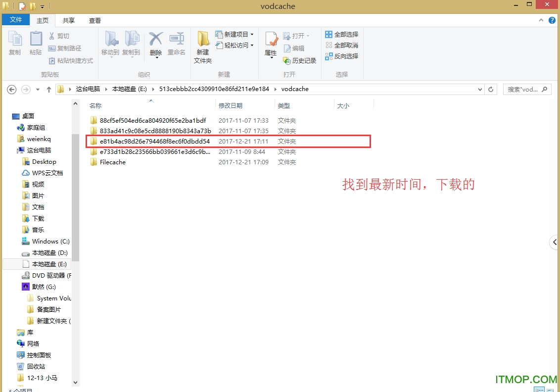Click the Copy to icon
This screenshot has height=392, width=560.
click(131, 44)
